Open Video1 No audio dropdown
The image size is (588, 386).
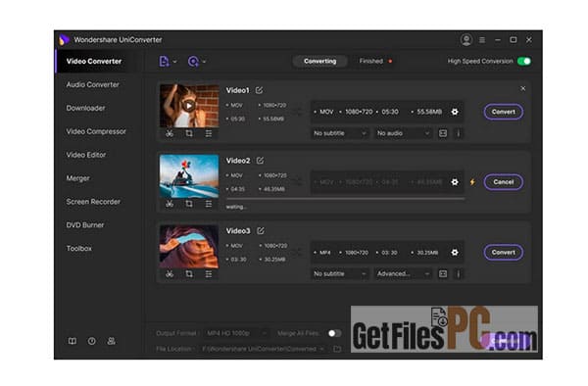403,133
